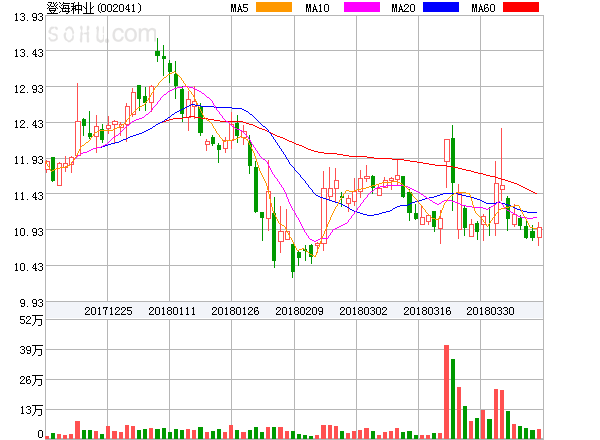Click the tallest green volume bar
The height and width of the screenshot is (440, 600).
click(x=453, y=399)
